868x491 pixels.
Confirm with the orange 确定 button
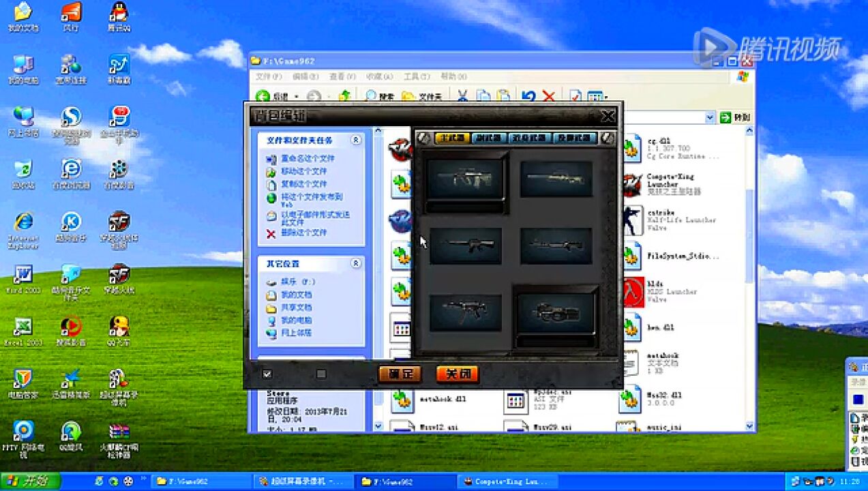pos(400,374)
